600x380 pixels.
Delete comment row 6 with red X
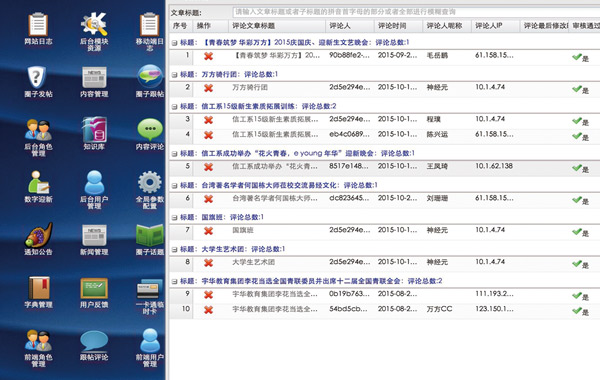[208, 199]
